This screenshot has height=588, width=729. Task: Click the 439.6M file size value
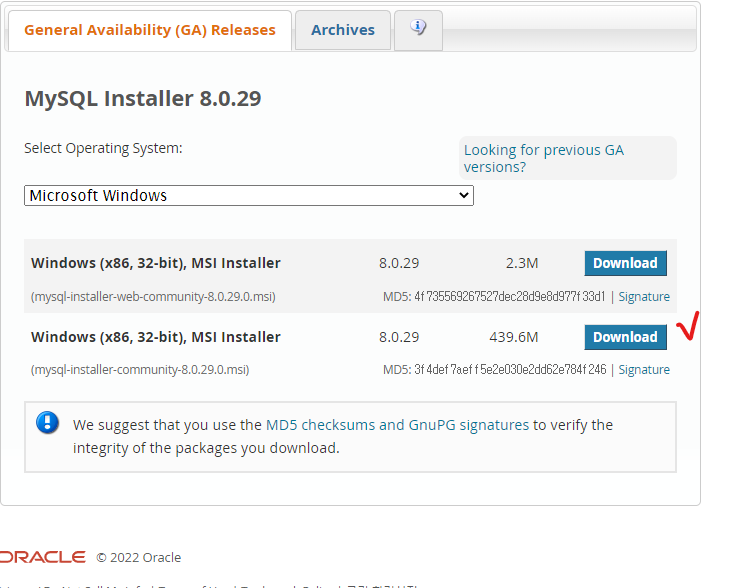point(513,337)
